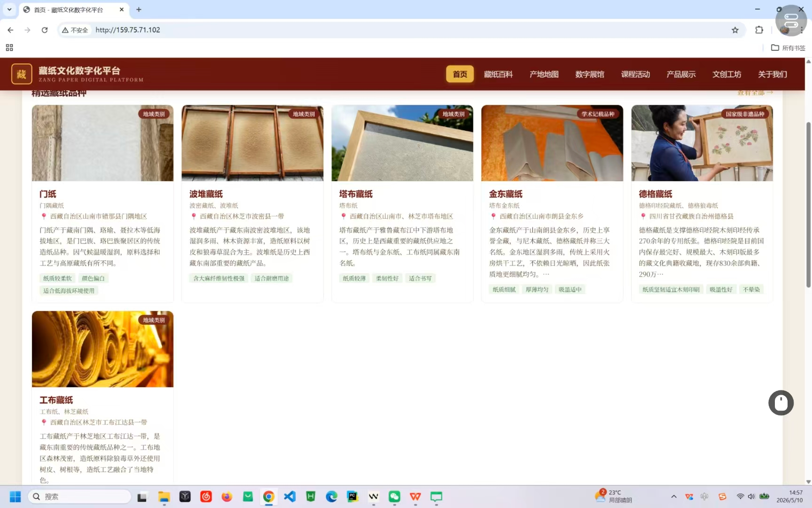The width and height of the screenshot is (812, 508).
Task: Open the 产品展示 menu item
Action: (681, 74)
